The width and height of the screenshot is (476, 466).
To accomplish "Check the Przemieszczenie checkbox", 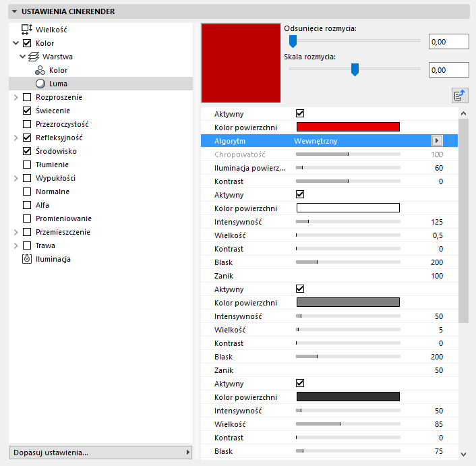I will click(27, 232).
